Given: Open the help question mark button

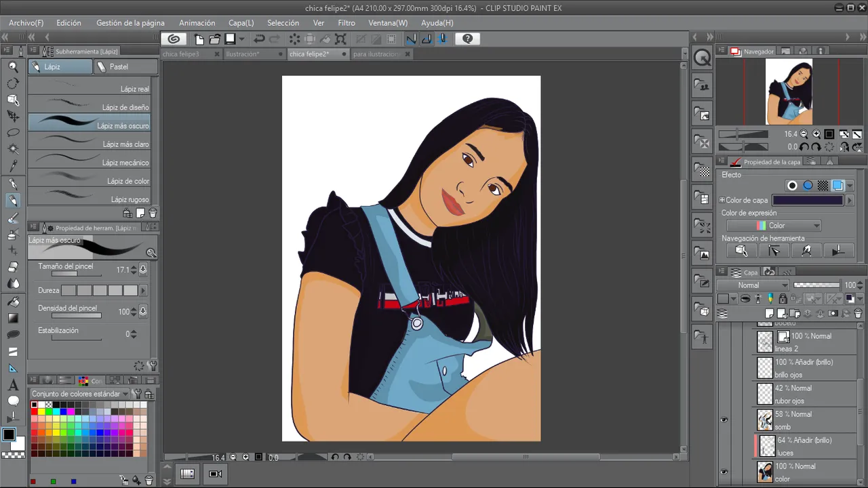Looking at the screenshot, I should click(x=467, y=39).
